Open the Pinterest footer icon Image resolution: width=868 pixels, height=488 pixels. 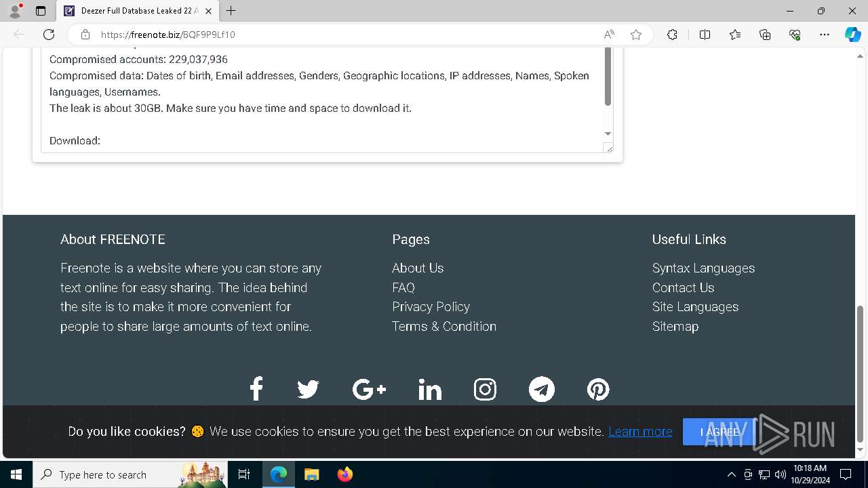point(597,389)
